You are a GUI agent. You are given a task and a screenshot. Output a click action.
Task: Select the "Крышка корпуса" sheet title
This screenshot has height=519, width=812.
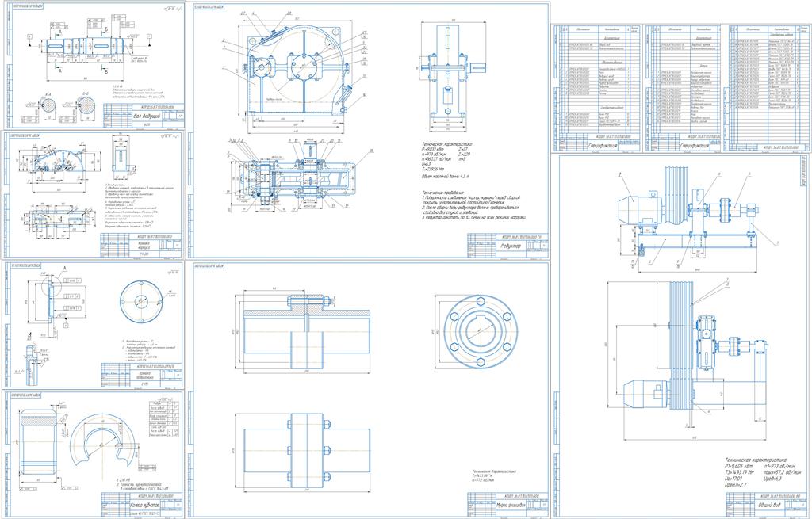[145, 246]
